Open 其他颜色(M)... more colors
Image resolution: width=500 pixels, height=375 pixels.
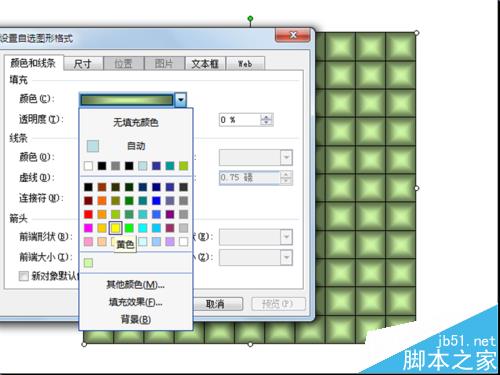136,284
